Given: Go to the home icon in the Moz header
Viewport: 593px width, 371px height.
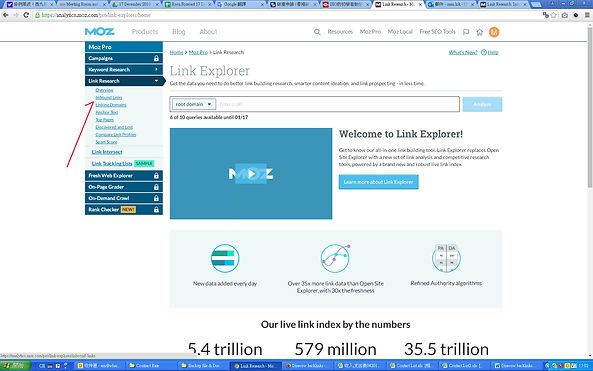Looking at the screenshot, I should 480,32.
